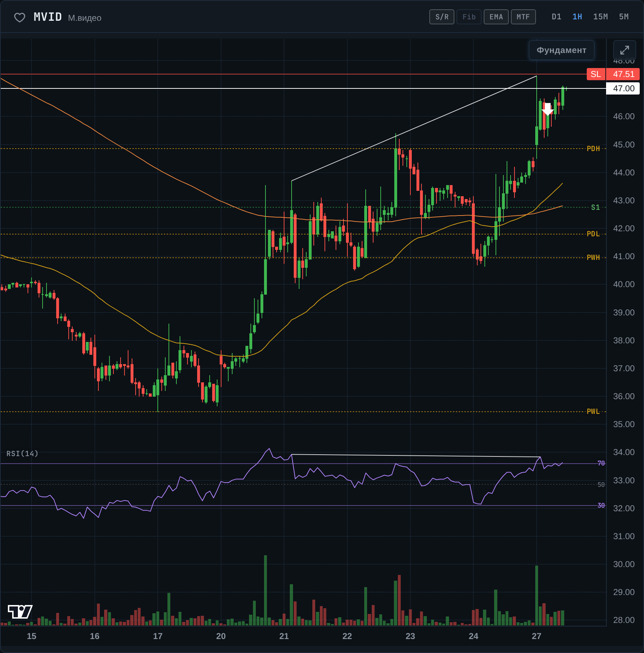Click the date 16 on time axis
Screen dimensions: 644x653
click(x=94, y=636)
